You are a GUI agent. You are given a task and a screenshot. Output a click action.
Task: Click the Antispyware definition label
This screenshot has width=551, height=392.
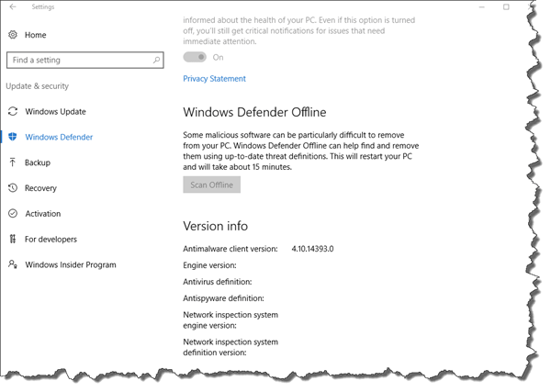coord(223,298)
